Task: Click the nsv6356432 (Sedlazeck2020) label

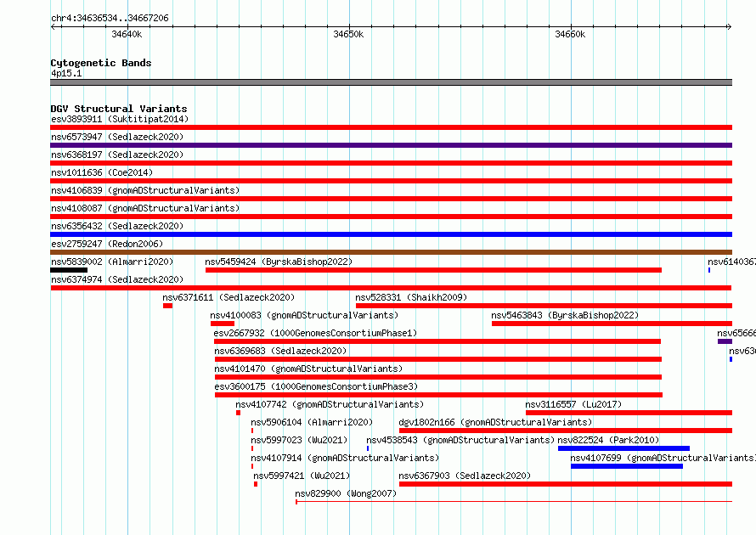Action: click(117, 226)
